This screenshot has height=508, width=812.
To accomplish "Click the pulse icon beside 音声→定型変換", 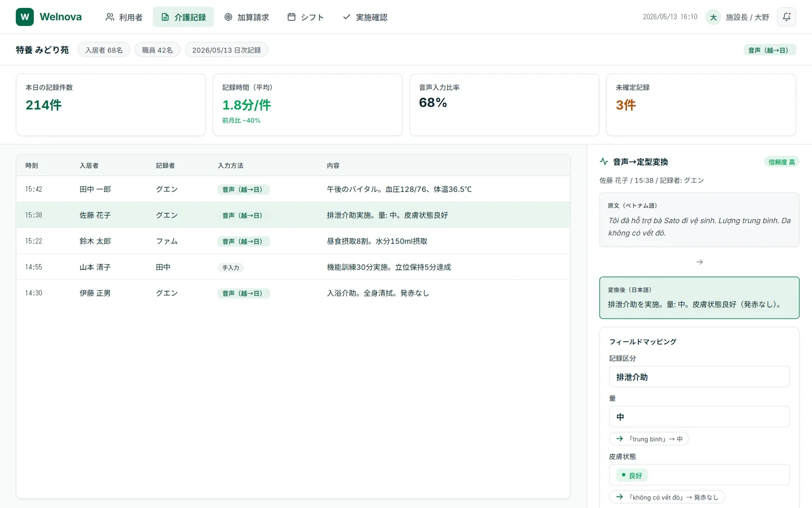I will click(604, 161).
